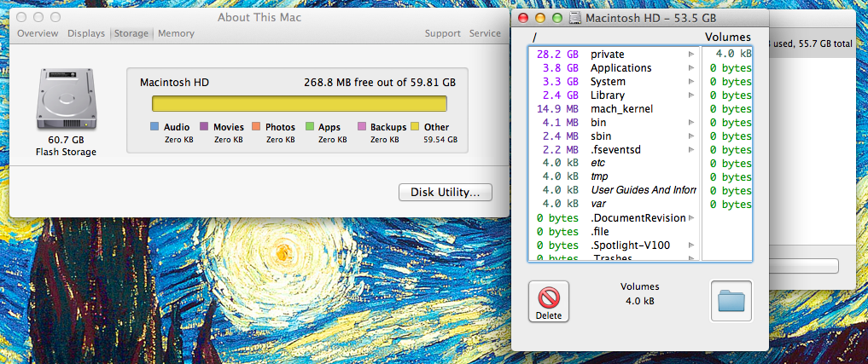The height and width of the screenshot is (364, 868).
Task: Select the Storage tab
Action: tap(131, 33)
